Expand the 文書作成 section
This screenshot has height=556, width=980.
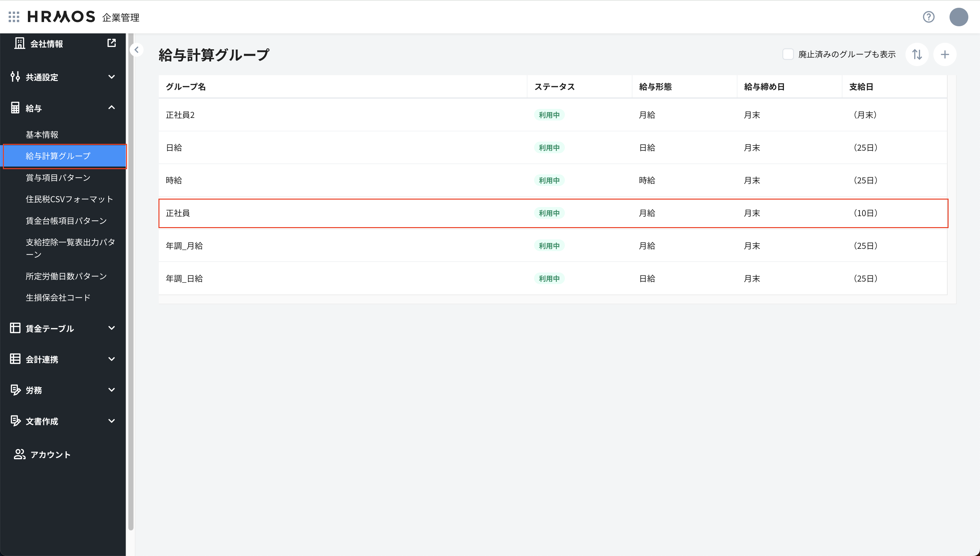click(x=111, y=421)
